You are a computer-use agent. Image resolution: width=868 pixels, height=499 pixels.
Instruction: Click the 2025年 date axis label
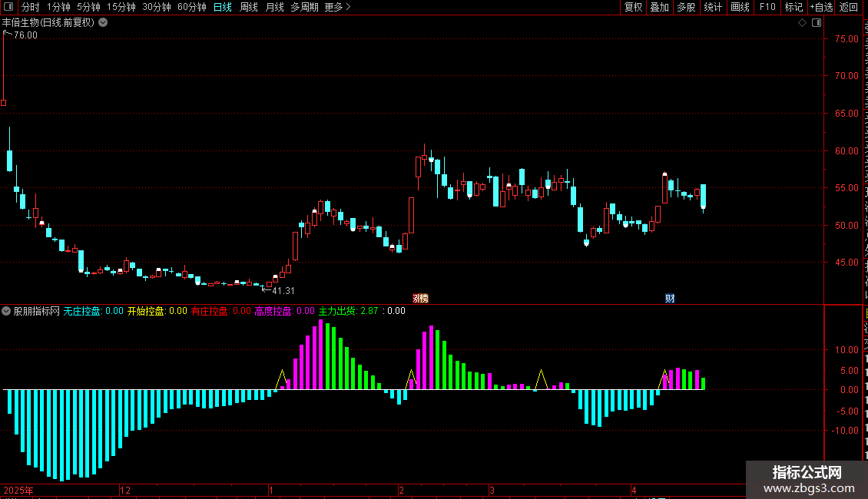pos(18,490)
